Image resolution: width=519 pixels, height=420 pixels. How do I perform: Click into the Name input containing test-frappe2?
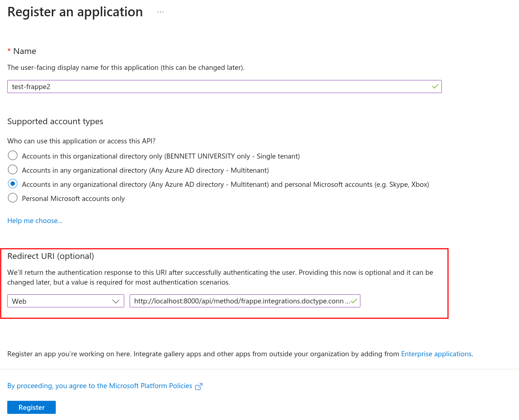tap(224, 87)
